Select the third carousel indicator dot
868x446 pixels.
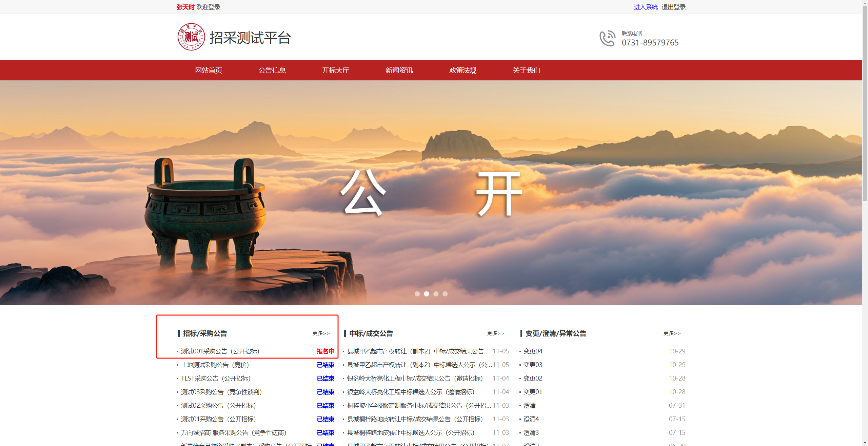click(x=436, y=294)
